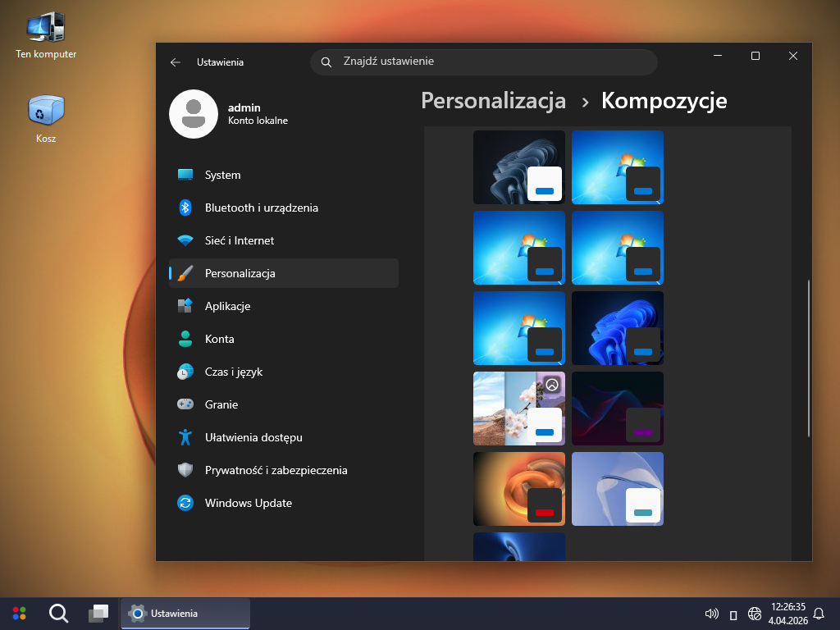Select the dark blue Windows 11 bloom theme
840x630 pixels.
pos(617,327)
